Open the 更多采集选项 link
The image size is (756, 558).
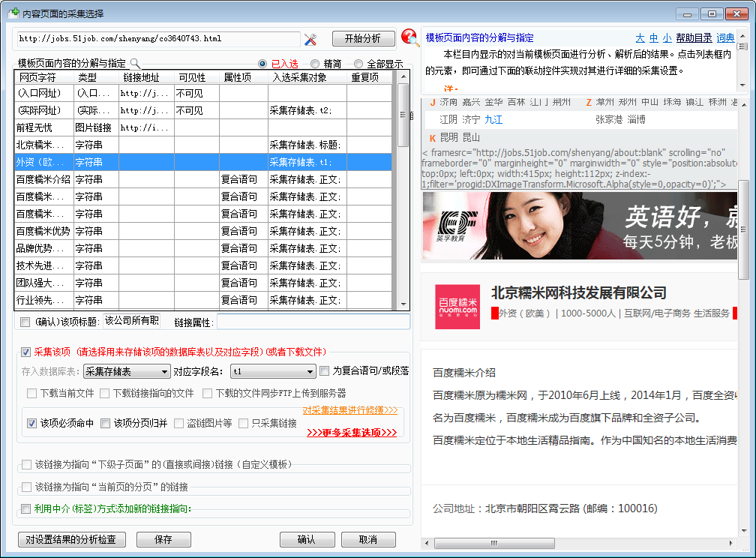(x=352, y=433)
